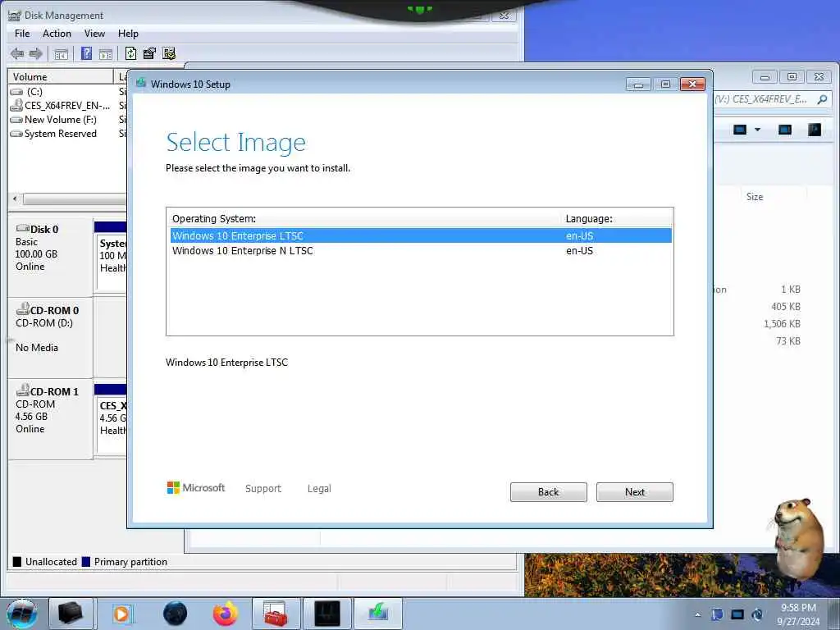Switch to the black window taskbar app
This screenshot has width=840, height=630.
coord(326,614)
